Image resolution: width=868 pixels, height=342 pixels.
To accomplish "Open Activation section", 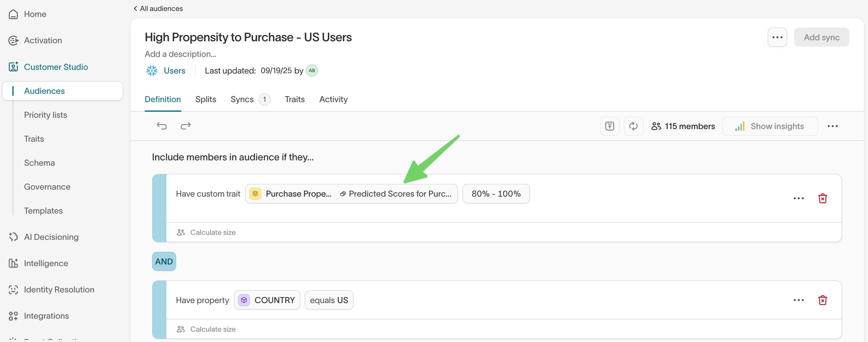I will tap(43, 41).
